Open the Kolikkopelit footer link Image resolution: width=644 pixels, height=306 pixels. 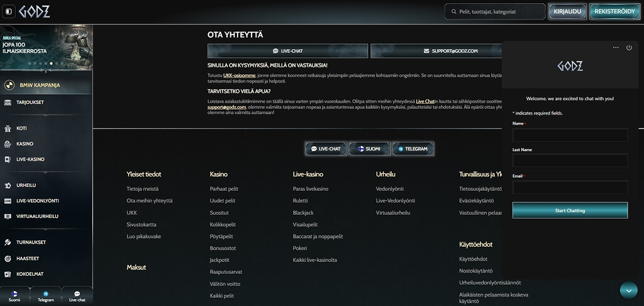[x=223, y=225]
